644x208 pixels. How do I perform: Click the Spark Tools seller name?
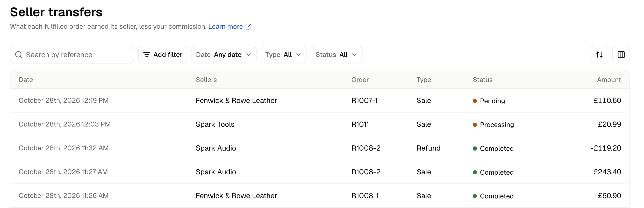click(x=215, y=124)
